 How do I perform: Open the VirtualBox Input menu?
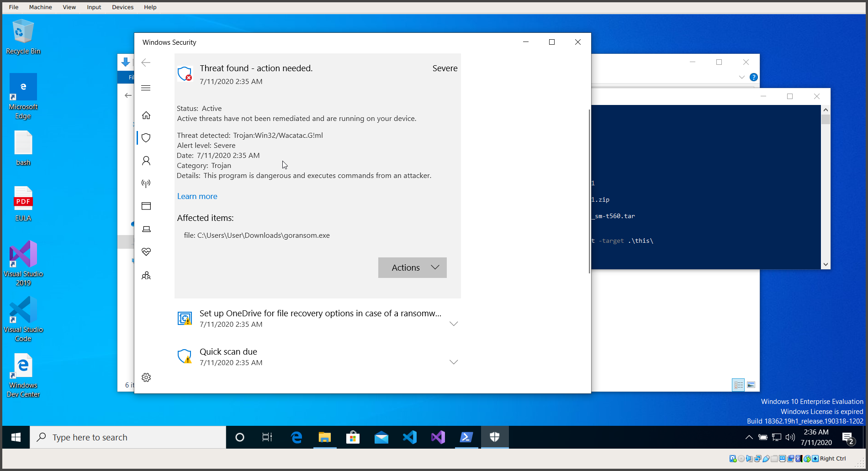(x=94, y=7)
